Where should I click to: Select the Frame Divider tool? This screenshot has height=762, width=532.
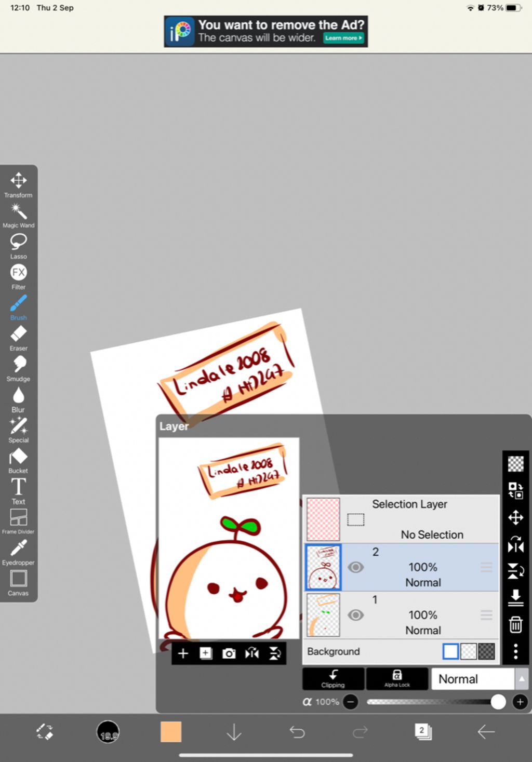[19, 521]
